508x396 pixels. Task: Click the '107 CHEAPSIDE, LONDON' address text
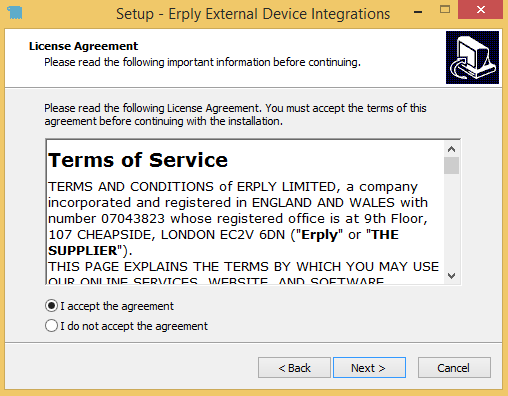pos(131,235)
